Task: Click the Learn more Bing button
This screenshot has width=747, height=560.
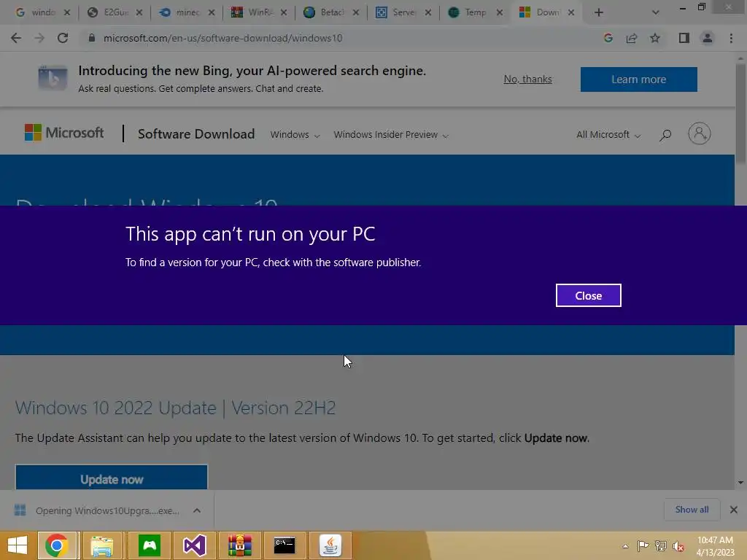Action: point(638,79)
